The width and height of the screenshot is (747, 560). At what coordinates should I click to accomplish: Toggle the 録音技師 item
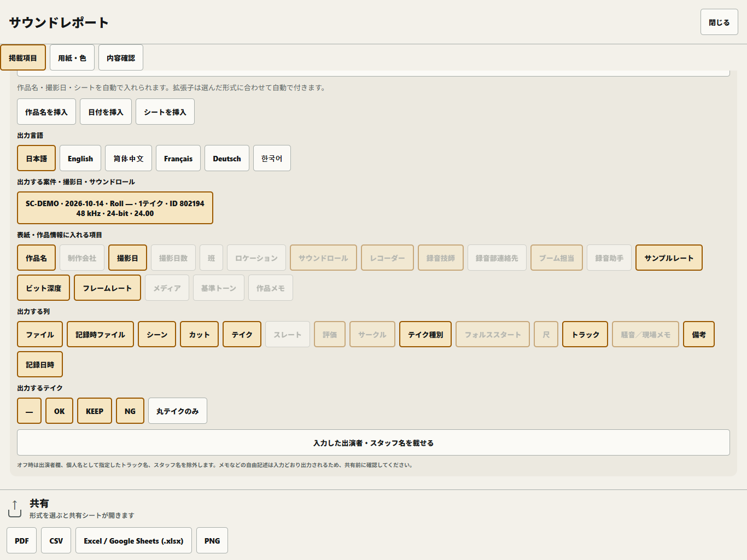click(441, 258)
